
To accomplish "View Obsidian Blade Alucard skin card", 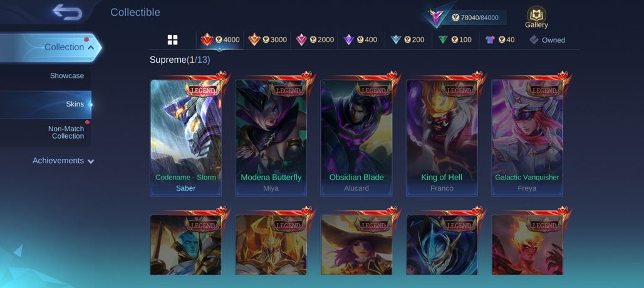I will coord(356,138).
